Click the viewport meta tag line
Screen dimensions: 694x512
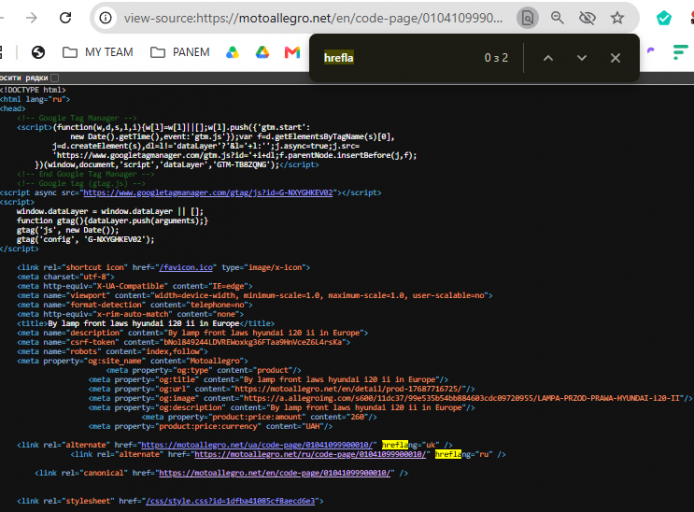[255, 295]
